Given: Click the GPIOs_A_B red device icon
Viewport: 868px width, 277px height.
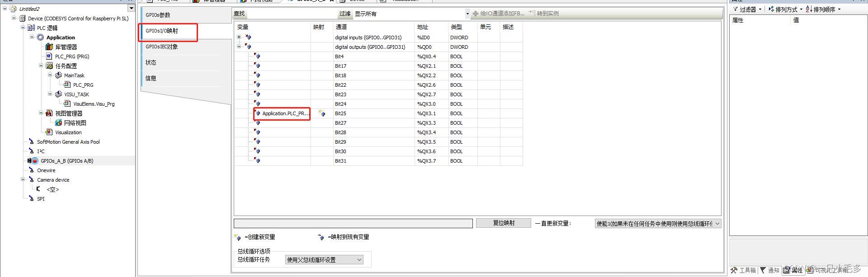Looking at the screenshot, I should 35,160.
